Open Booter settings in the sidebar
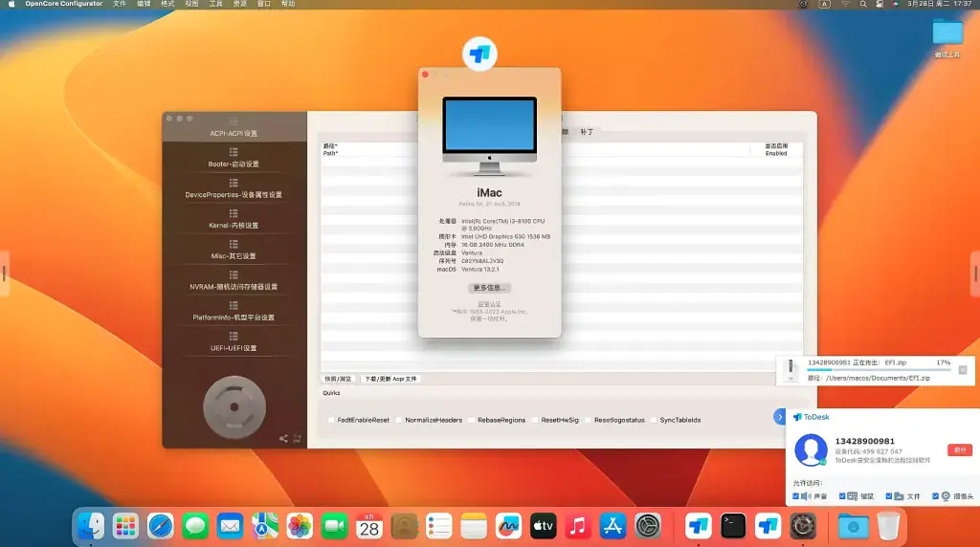Screen dimensions: 980x547 pyautogui.click(x=234, y=158)
